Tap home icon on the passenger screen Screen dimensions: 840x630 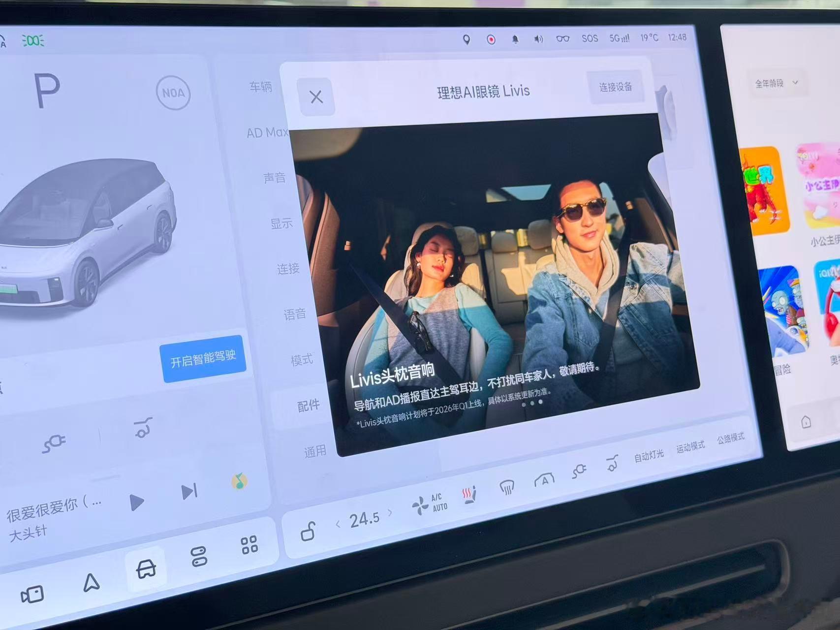tap(806, 422)
